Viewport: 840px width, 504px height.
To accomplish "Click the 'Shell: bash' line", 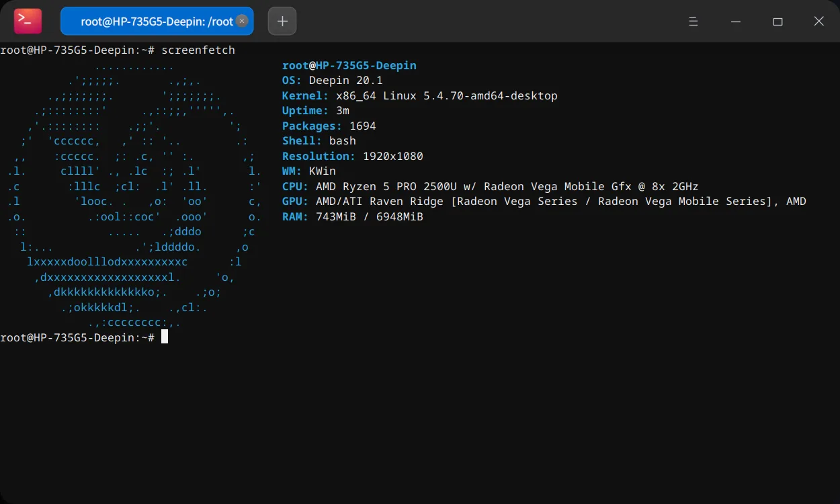I will (319, 141).
